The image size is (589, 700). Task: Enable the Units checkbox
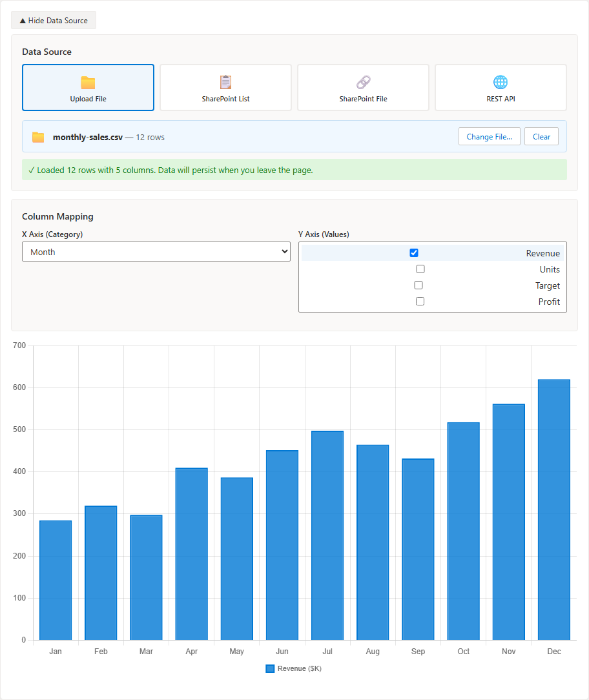420,269
